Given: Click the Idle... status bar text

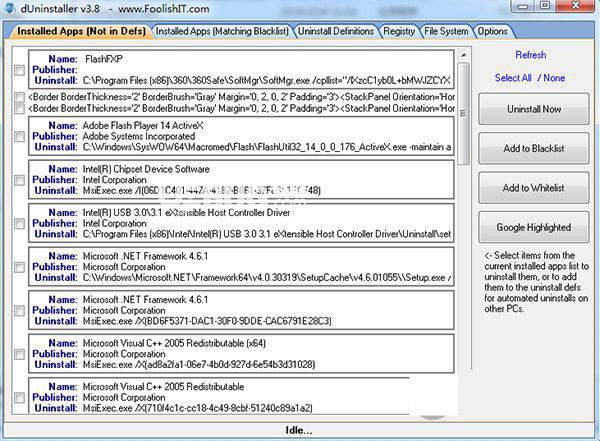Looking at the screenshot, I should 298,430.
